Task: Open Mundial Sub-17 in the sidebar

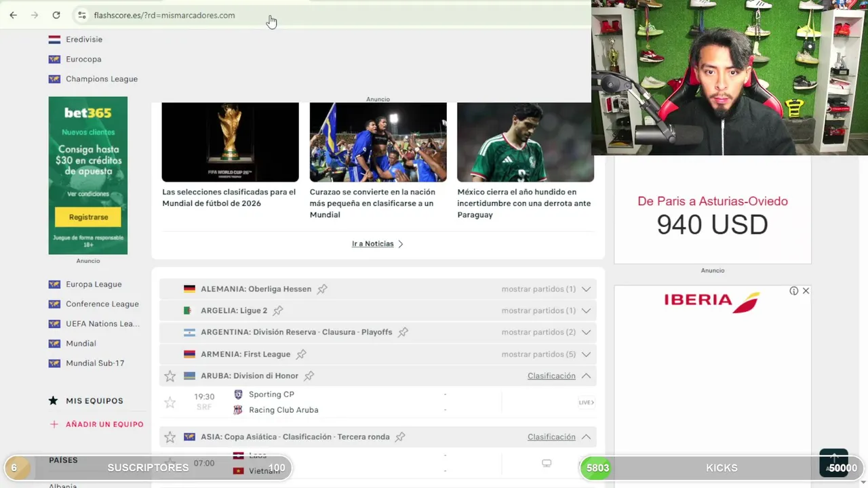Action: [x=95, y=363]
